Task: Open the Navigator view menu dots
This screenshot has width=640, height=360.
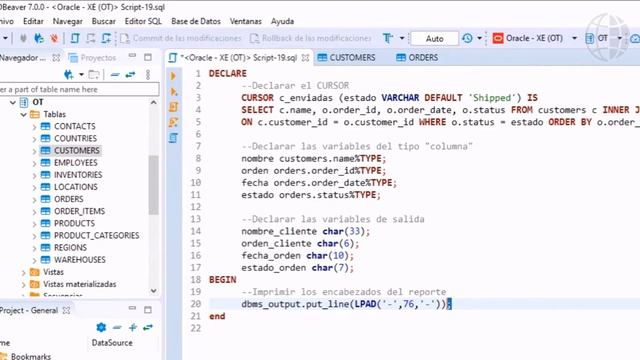Action: click(148, 74)
